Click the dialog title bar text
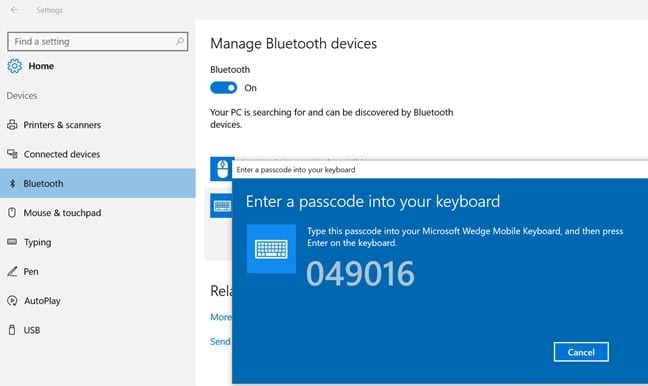This screenshot has width=648, height=386. tap(296, 169)
